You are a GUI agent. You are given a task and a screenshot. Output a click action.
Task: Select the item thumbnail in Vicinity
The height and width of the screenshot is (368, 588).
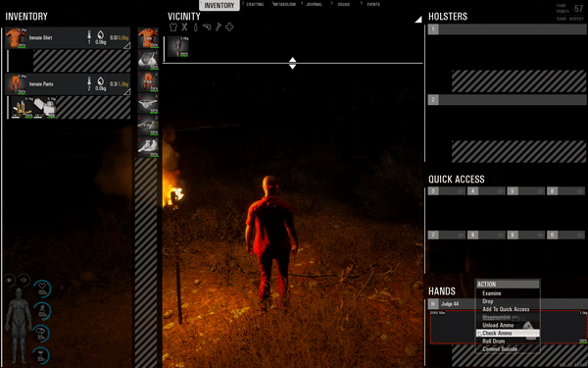(177, 46)
